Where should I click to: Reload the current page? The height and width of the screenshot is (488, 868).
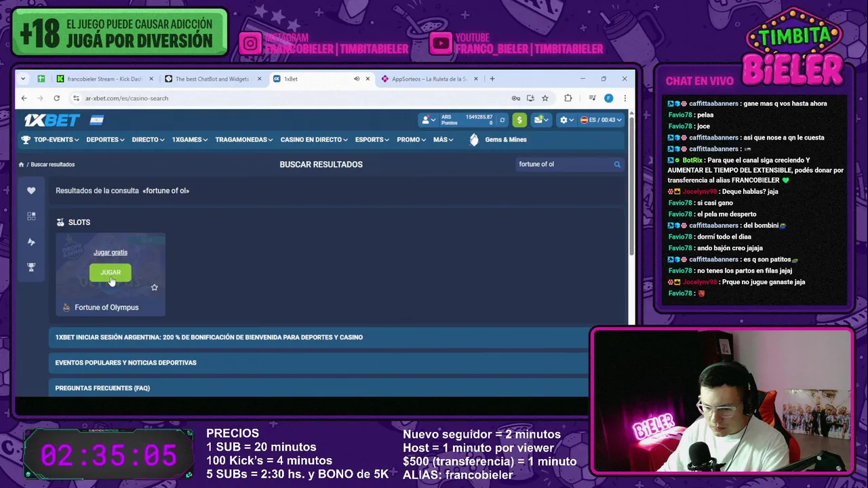(x=56, y=98)
